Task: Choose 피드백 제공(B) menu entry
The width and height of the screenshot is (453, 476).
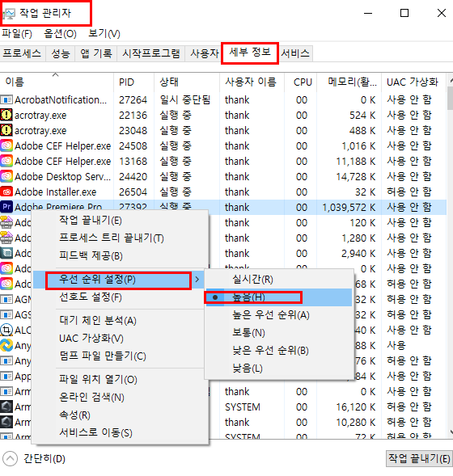Action: pos(121,255)
